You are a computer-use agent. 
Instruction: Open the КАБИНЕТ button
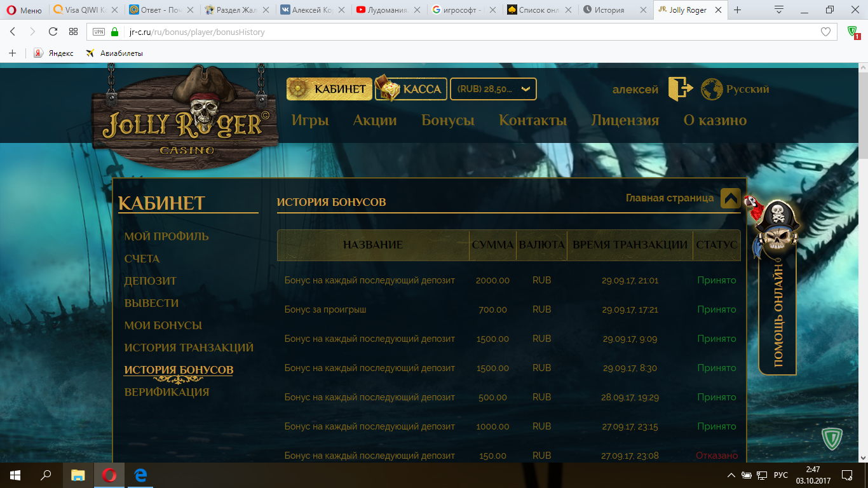328,89
